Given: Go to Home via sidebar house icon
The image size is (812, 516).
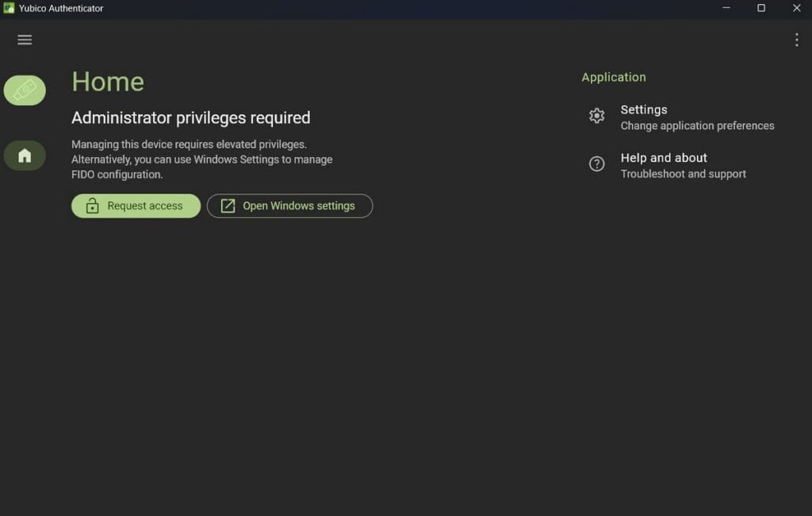Looking at the screenshot, I should [25, 155].
